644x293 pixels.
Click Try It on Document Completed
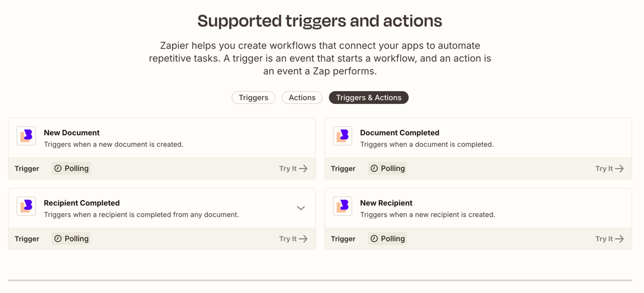point(609,168)
